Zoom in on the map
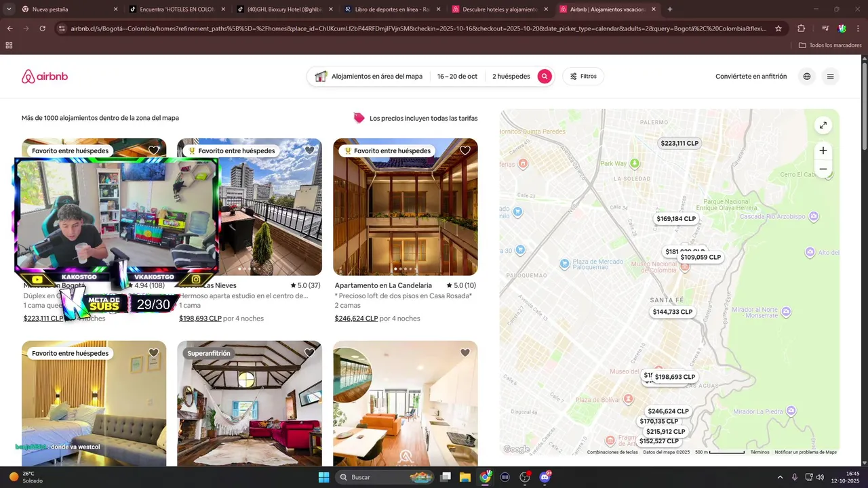 pyautogui.click(x=823, y=150)
